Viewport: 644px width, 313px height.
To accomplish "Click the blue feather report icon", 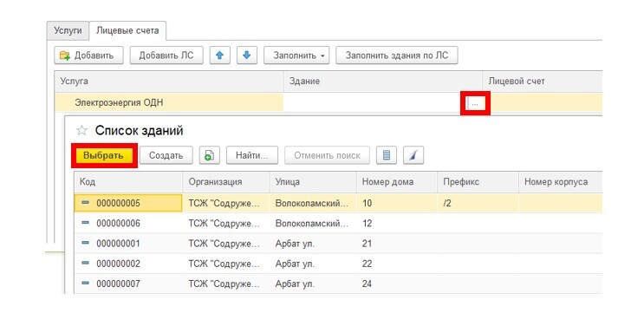I will pyautogui.click(x=413, y=156).
